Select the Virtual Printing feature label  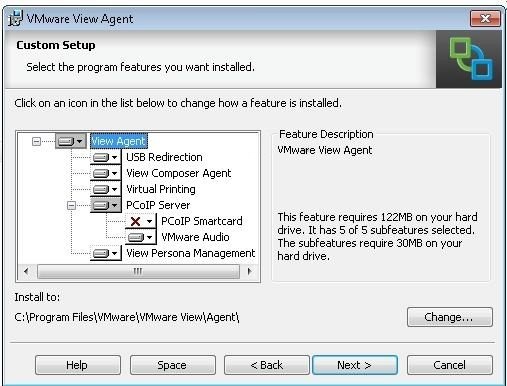tap(161, 189)
